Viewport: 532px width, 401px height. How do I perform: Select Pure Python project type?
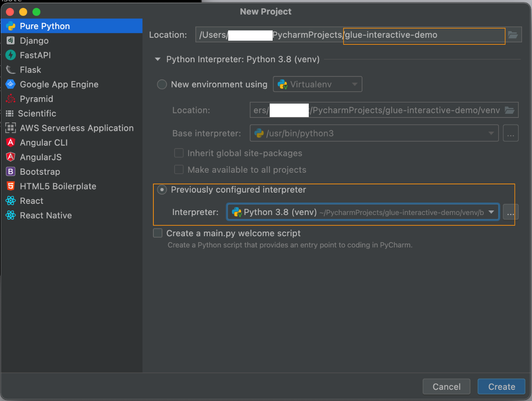coord(71,26)
